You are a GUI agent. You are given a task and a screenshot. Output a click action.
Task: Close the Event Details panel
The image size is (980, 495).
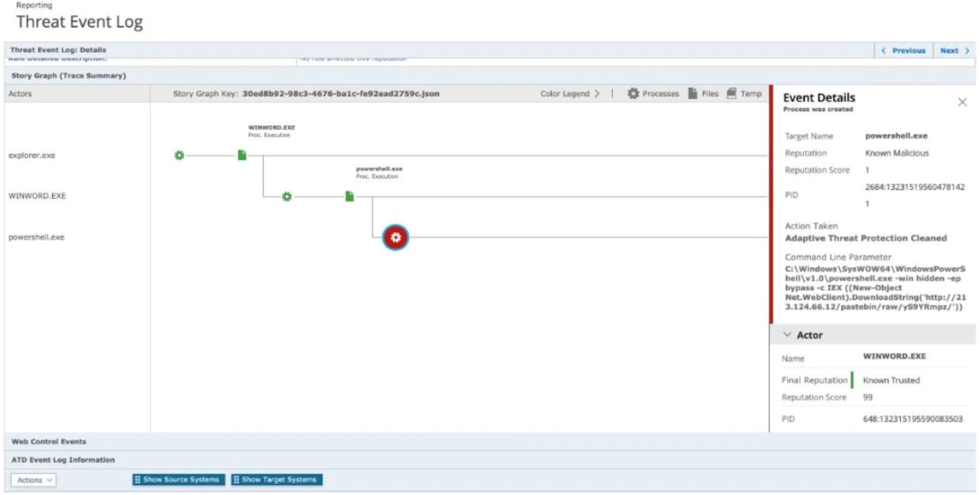coord(962,103)
